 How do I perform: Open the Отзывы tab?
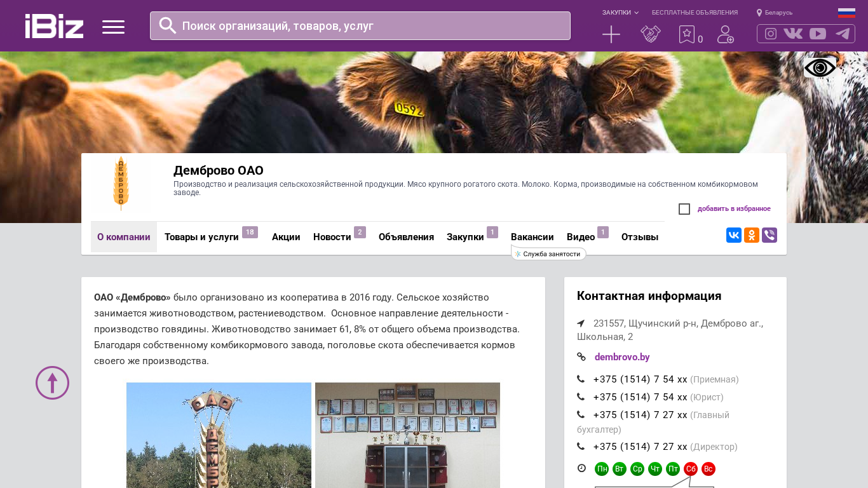point(640,237)
